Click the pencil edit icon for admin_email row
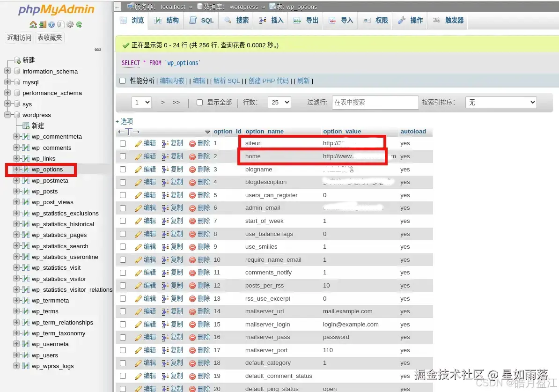Screen dimensions: 559x392 [138, 208]
